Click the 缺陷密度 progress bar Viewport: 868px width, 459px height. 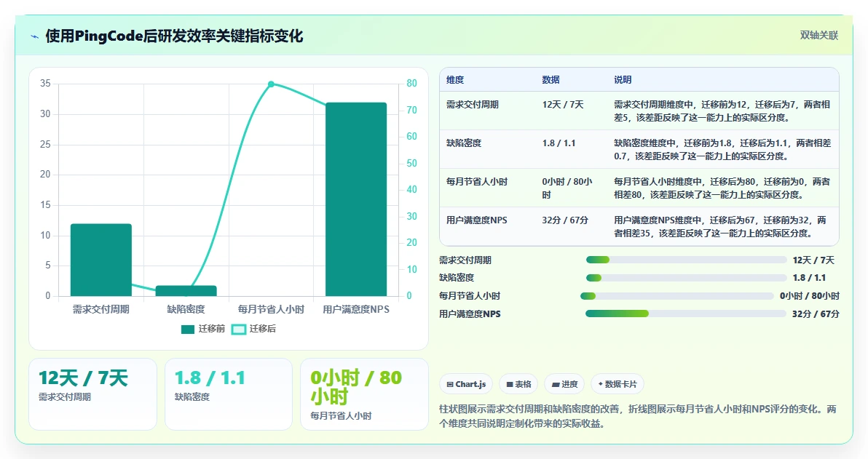pos(687,278)
